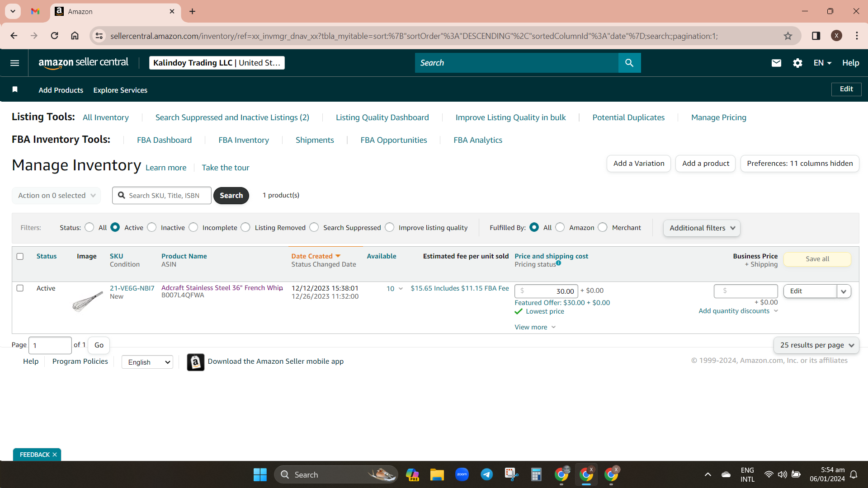Open the EN language dropdown
The width and height of the screenshot is (868, 488).
822,63
